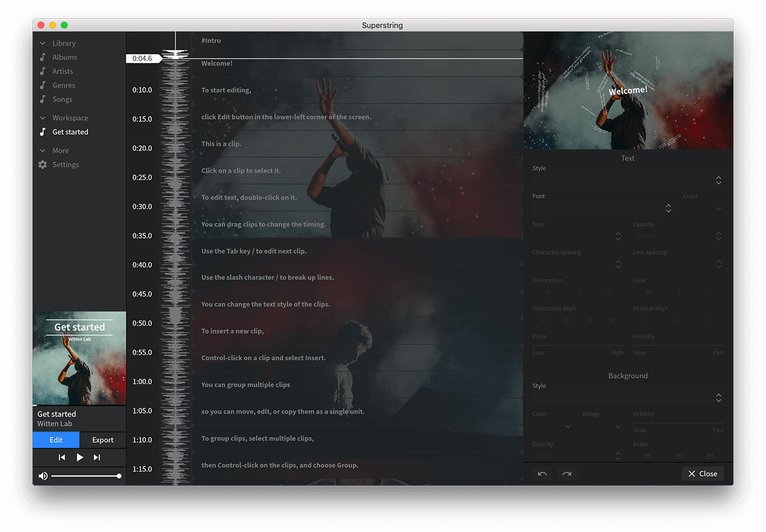Select 'Use the slash character' clip
This screenshot has width=766, height=532.
pyautogui.click(x=357, y=278)
